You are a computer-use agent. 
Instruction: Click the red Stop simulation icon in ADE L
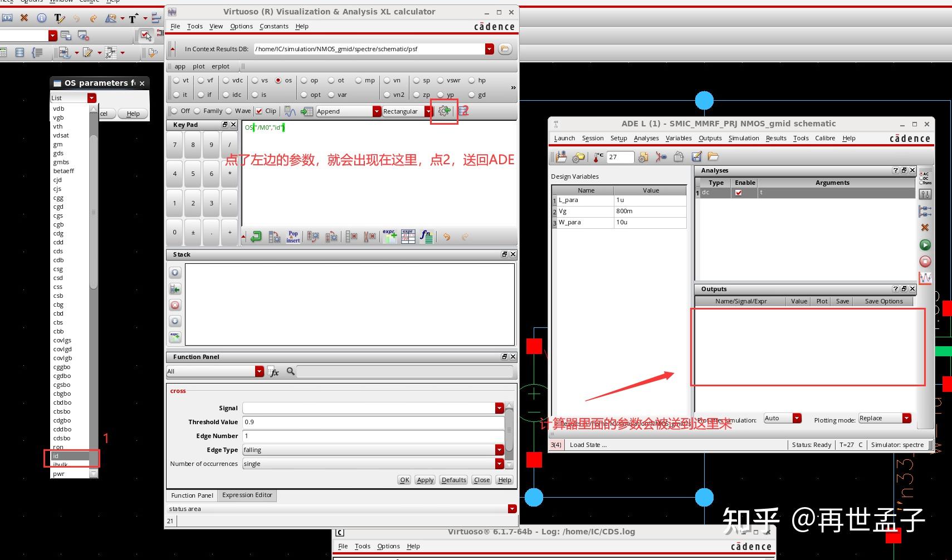pyautogui.click(x=925, y=262)
